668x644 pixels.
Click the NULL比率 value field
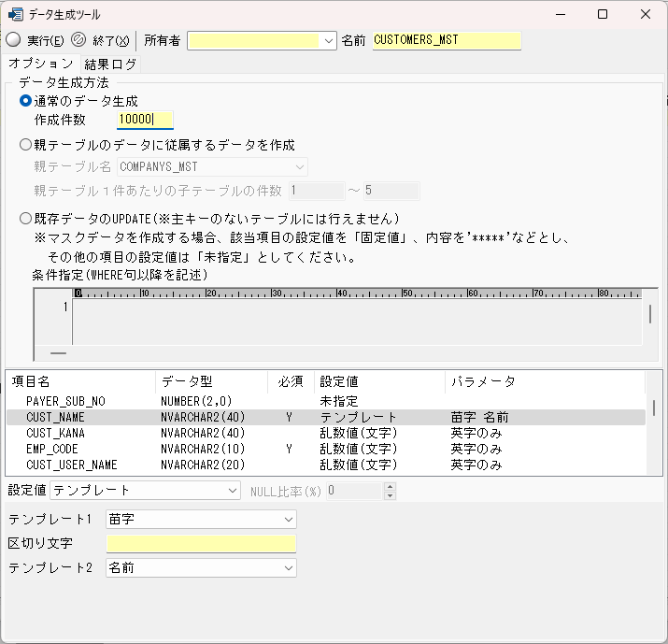354,491
